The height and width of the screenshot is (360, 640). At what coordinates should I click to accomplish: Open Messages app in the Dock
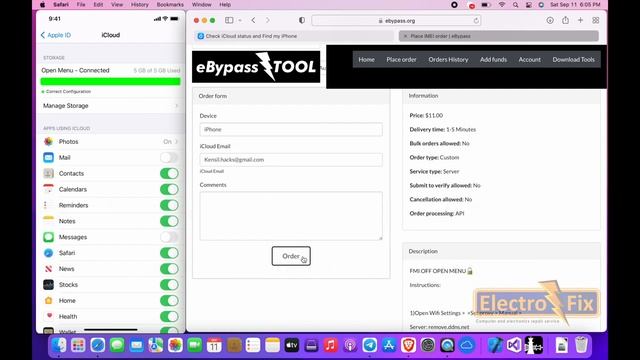[x=117, y=345]
